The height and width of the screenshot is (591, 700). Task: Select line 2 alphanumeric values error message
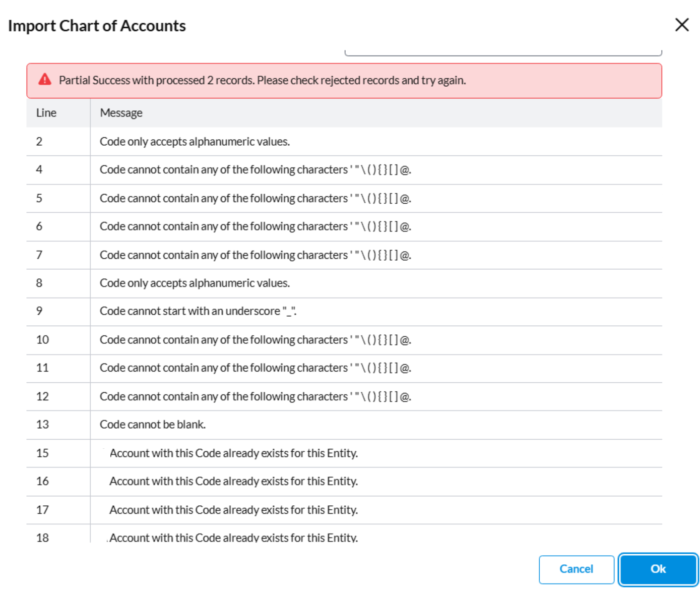pos(195,142)
